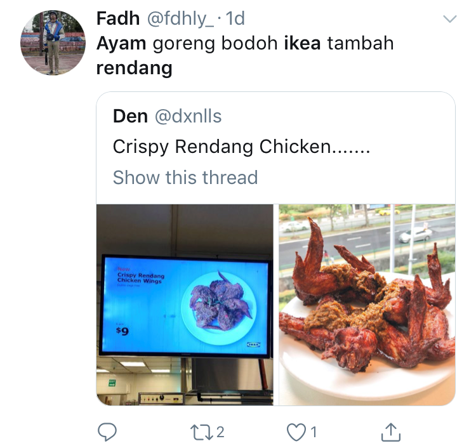Click the reply speech bubble icon
476x448 pixels.
(x=107, y=432)
